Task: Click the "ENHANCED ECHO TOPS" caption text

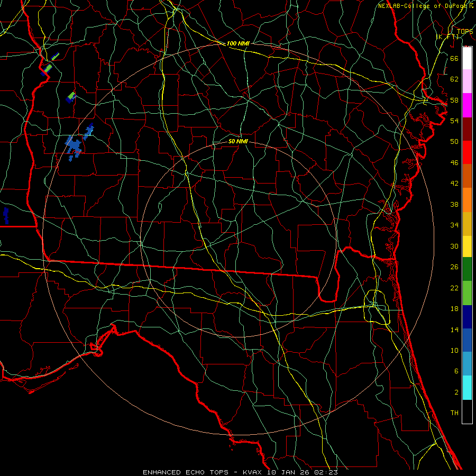Action: coord(186,472)
